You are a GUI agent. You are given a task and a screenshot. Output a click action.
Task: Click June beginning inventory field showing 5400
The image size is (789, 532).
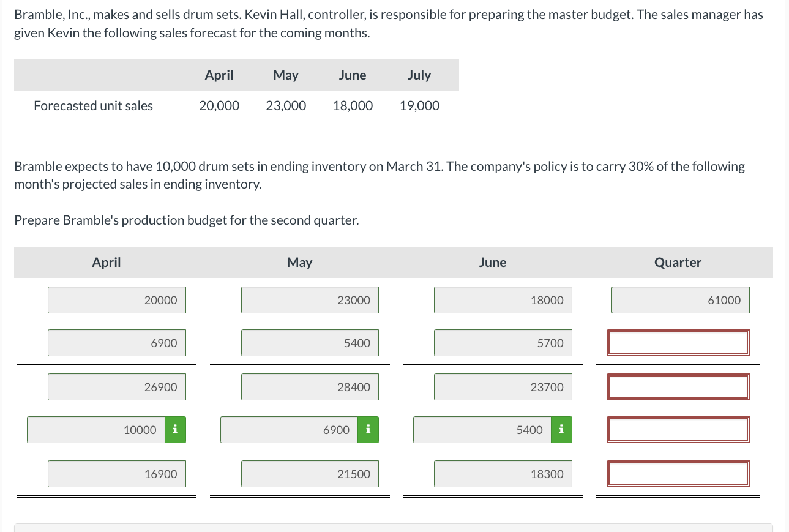[x=483, y=430]
